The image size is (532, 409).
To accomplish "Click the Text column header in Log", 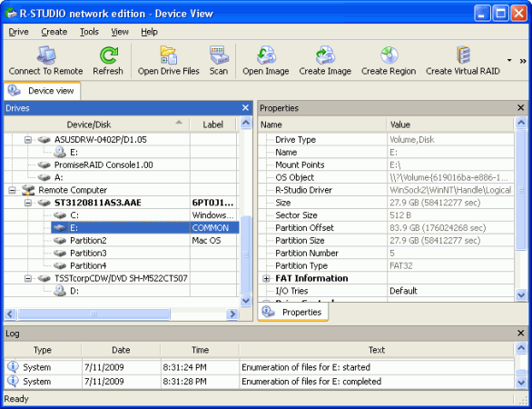I will tap(377, 350).
